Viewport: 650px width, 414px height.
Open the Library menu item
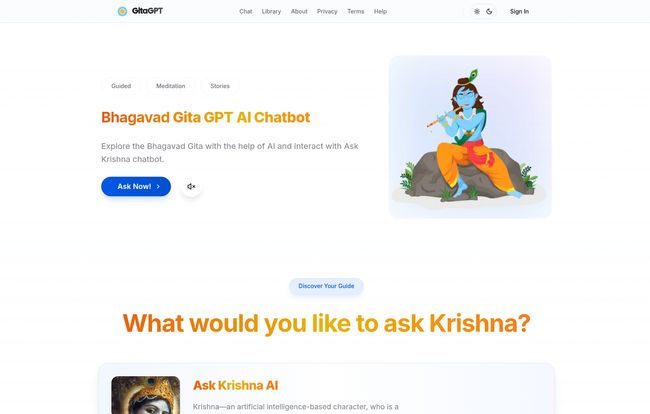(271, 12)
